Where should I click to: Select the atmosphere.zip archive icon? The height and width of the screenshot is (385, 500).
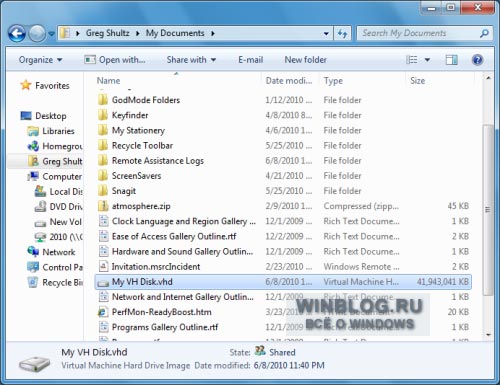pyautogui.click(x=103, y=206)
